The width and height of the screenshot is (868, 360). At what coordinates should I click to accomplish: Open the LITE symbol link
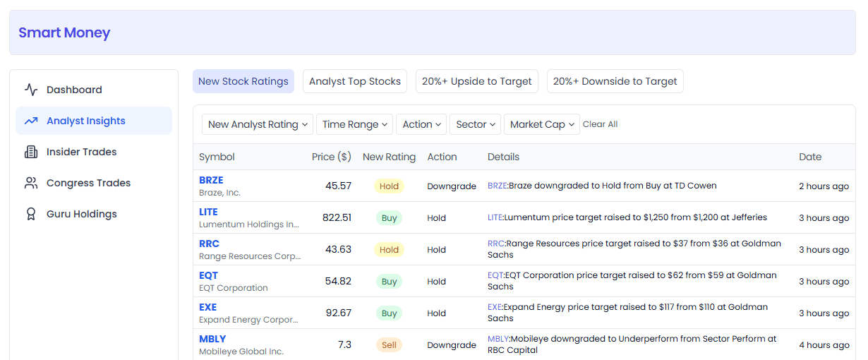(x=208, y=212)
